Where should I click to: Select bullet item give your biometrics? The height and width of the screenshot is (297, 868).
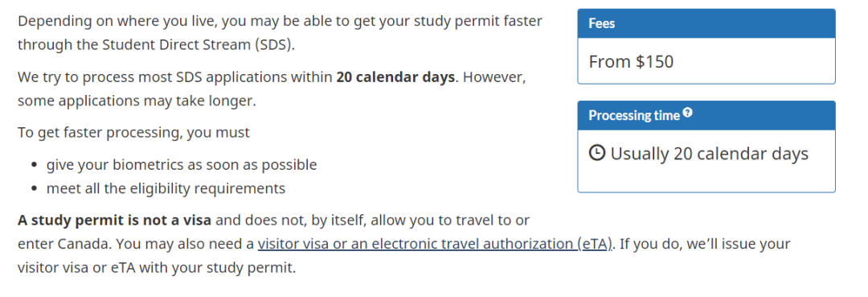pyautogui.click(x=182, y=165)
